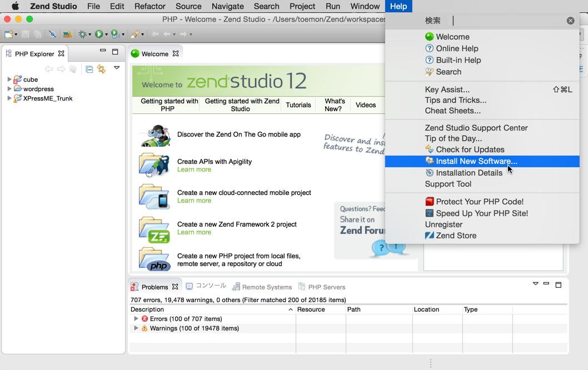Open PHP Explorer view menu triangle
Image resolution: width=588 pixels, height=370 pixels.
(117, 68)
